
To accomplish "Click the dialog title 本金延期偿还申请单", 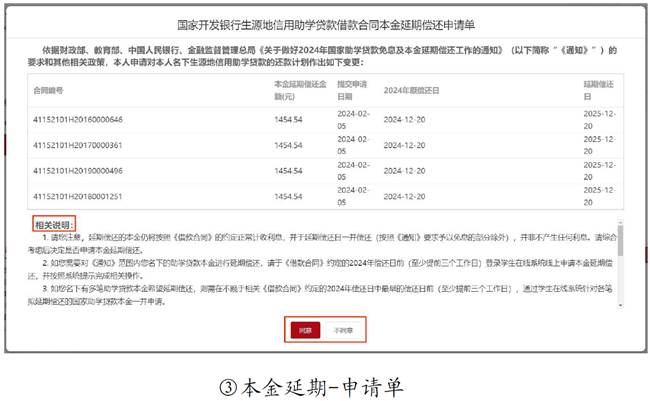I will [x=324, y=23].
